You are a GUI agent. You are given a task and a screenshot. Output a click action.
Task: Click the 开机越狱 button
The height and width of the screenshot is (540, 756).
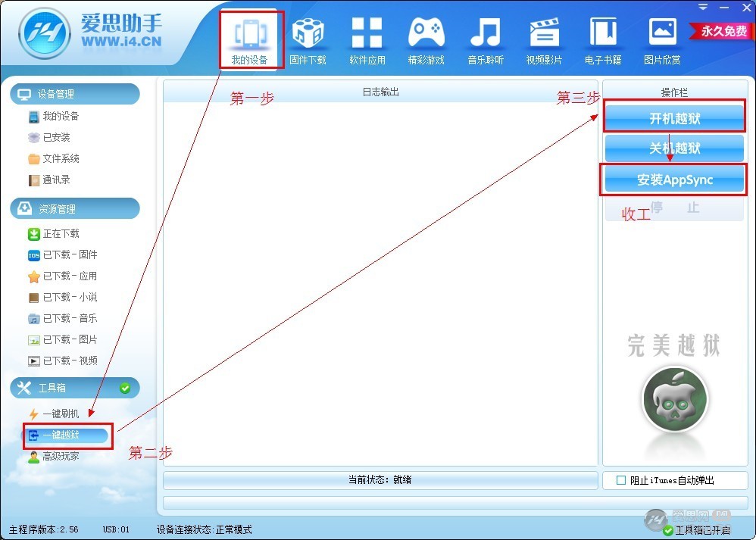(674, 118)
